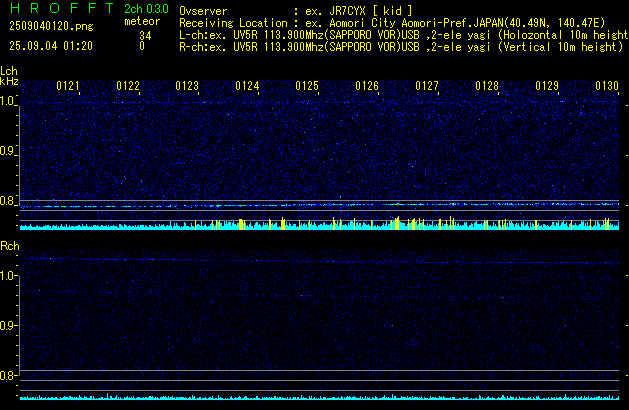Click the meteor label
The image size is (629, 410).
(142, 21)
